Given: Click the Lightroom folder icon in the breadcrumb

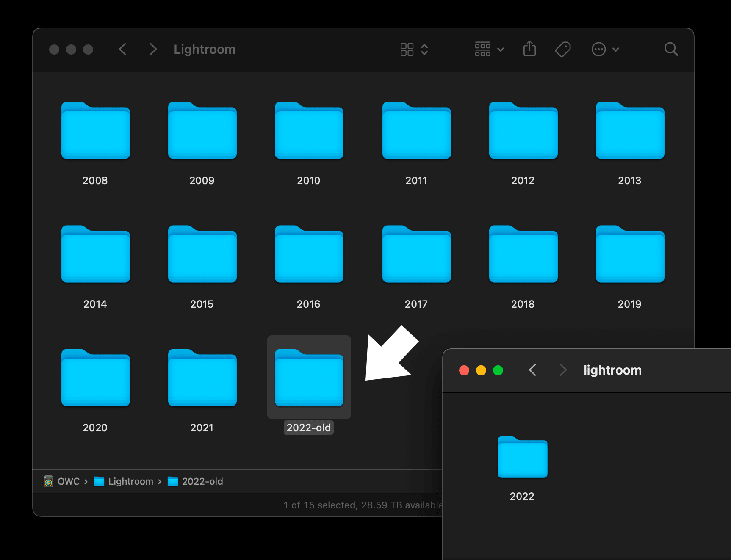Looking at the screenshot, I should [x=100, y=481].
